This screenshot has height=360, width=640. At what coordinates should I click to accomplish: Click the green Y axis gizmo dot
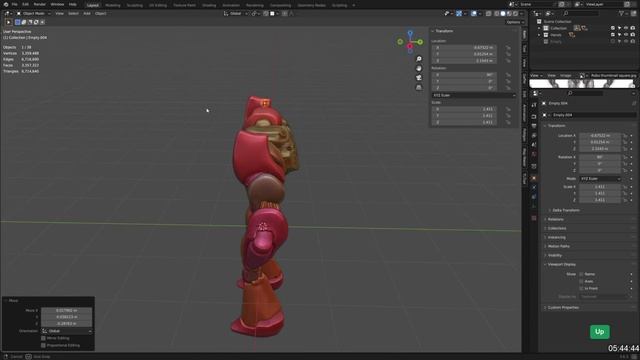(x=420, y=42)
